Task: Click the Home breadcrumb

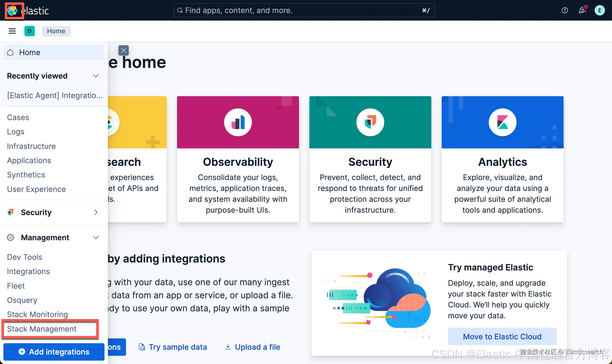Action: [x=56, y=31]
